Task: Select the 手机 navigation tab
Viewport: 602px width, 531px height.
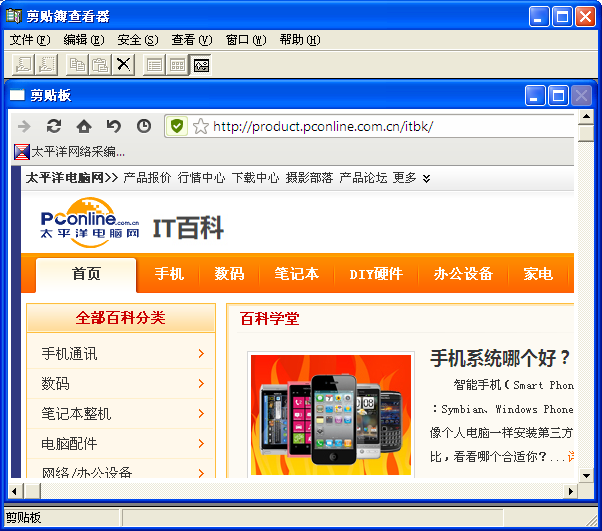Action: point(169,274)
